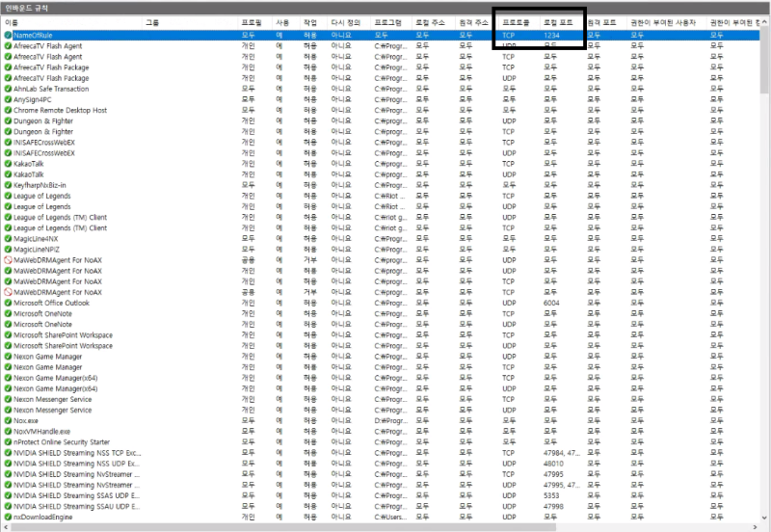Select the NameOfRule rule name
The image size is (771, 532).
(33, 36)
